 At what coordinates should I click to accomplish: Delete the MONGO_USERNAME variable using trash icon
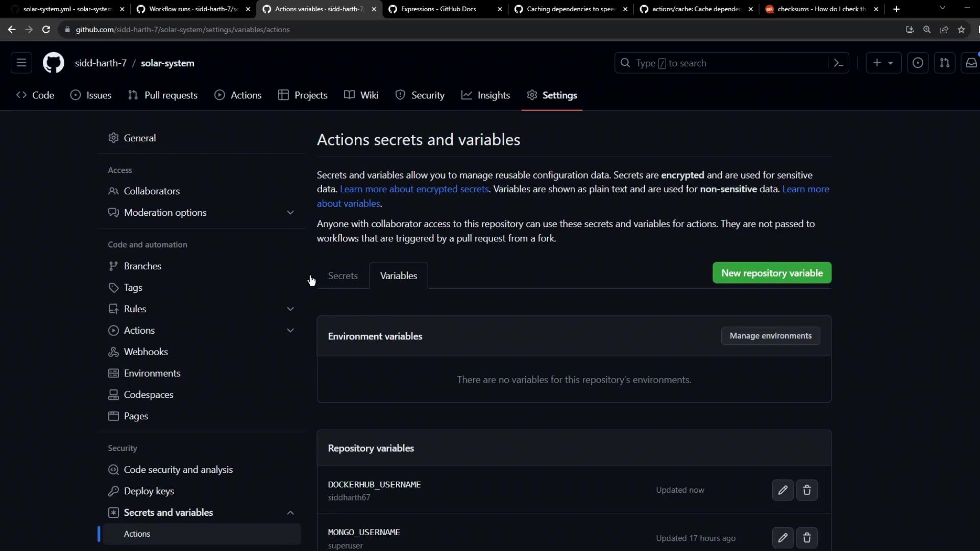(x=807, y=538)
